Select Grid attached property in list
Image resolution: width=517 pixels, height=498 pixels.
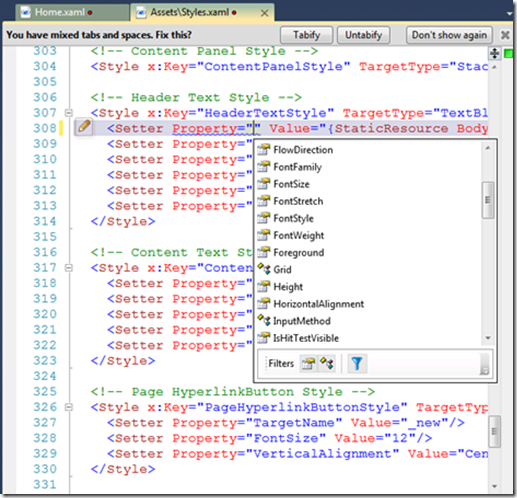[282, 269]
